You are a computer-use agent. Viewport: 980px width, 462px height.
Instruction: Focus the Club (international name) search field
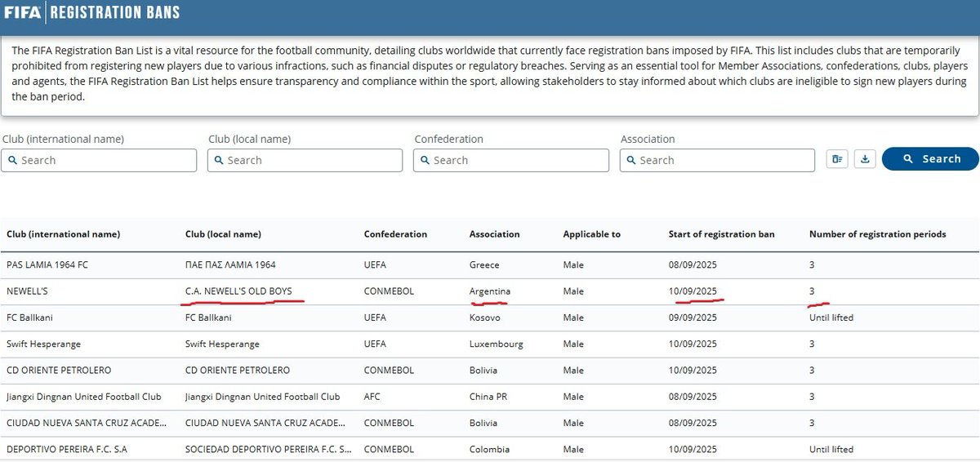[99, 160]
